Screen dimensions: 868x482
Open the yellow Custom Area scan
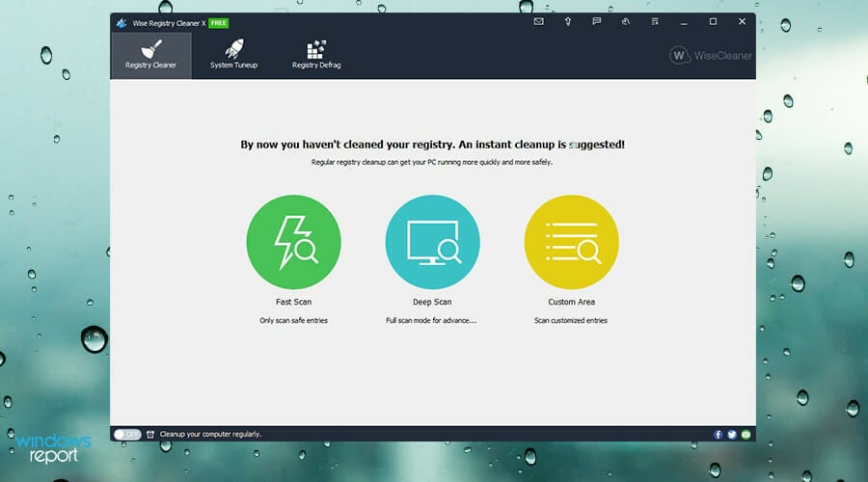tap(571, 242)
